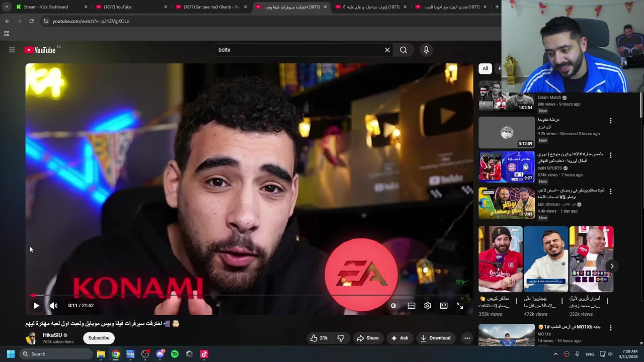Viewport: 644px width, 362px height.
Task: Open the Eslam Mahdi 1:02:54 video thumbnail
Action: pos(506,96)
